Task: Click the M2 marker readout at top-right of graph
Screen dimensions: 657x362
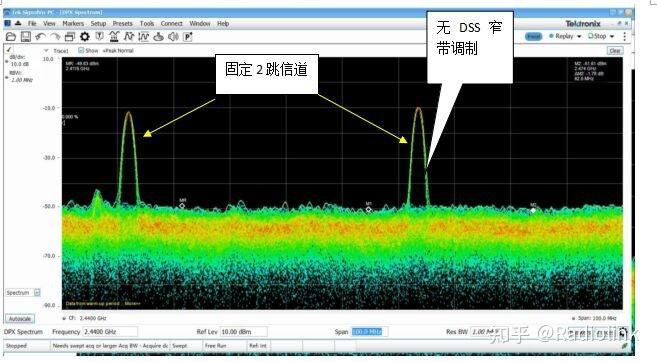Action: (590, 71)
